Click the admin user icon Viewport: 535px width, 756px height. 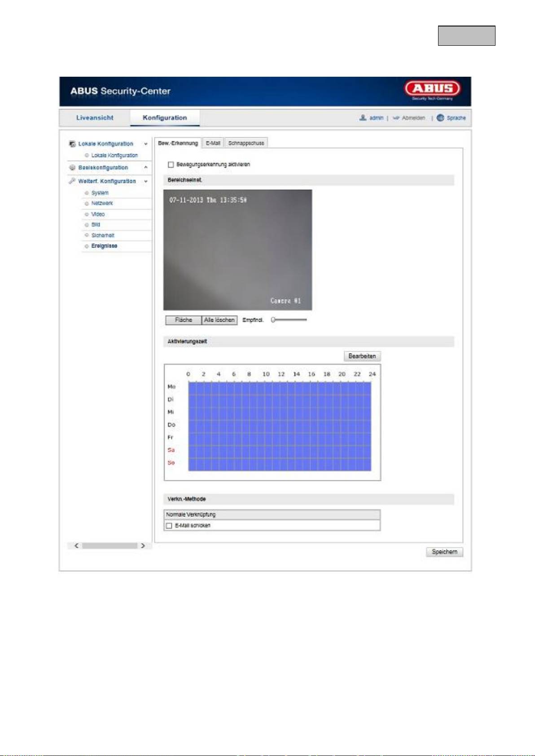pos(363,118)
